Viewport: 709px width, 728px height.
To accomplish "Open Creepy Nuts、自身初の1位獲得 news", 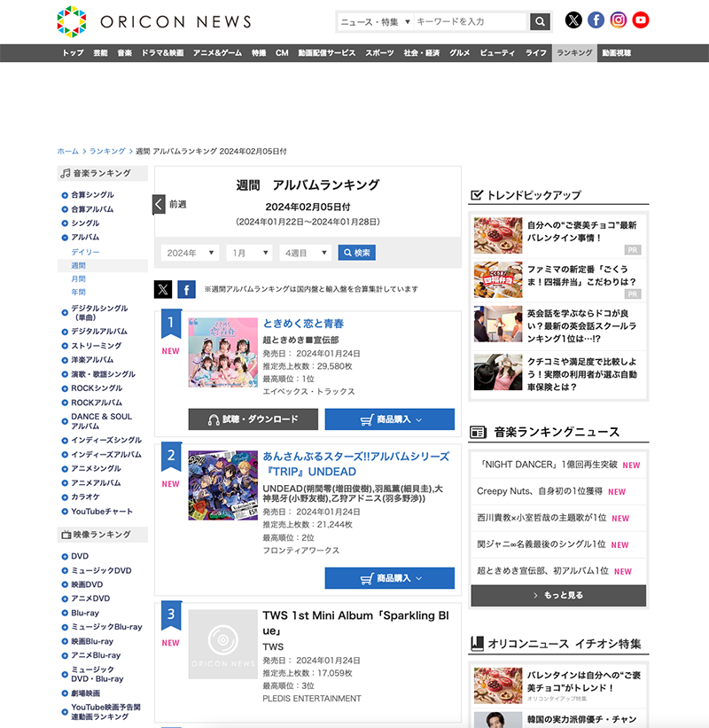I will (540, 491).
